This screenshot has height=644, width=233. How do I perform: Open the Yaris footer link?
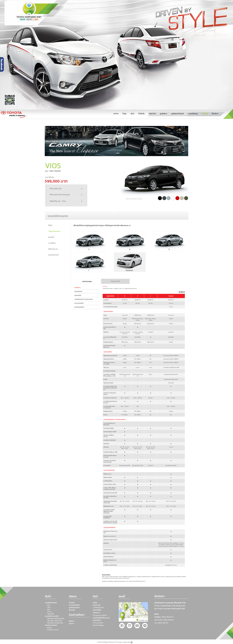49,607
